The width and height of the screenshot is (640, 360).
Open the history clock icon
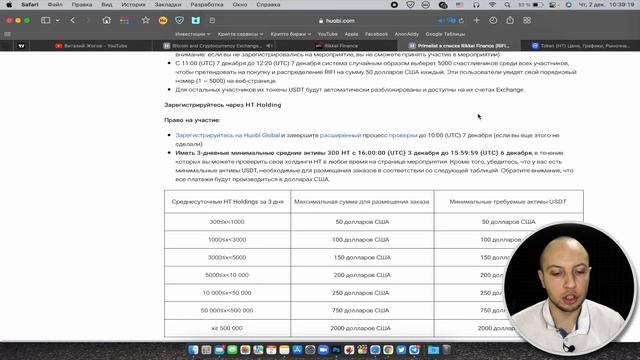point(493,20)
